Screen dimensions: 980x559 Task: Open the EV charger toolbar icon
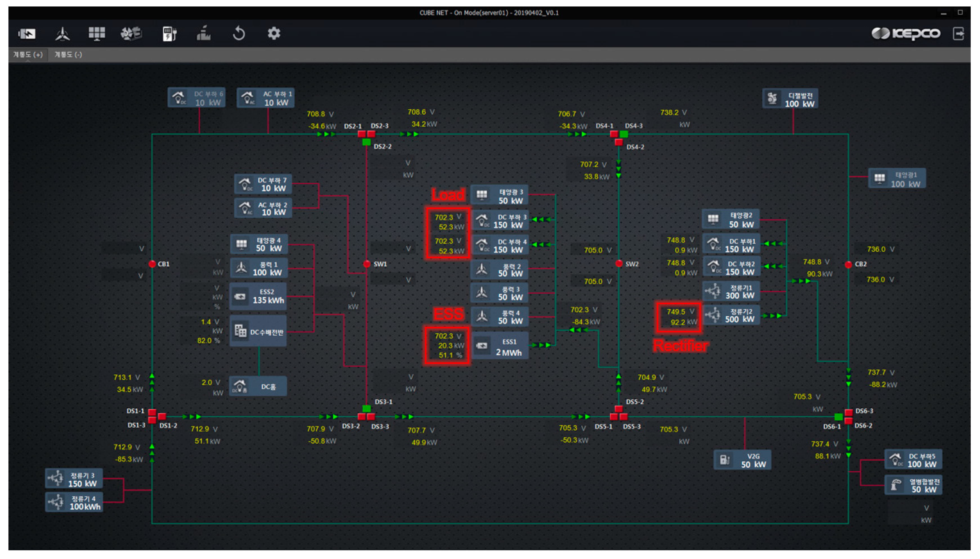pyautogui.click(x=169, y=34)
